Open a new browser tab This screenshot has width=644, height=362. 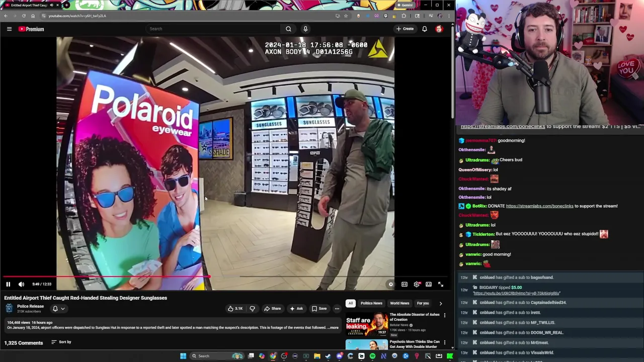pyautogui.click(x=66, y=5)
